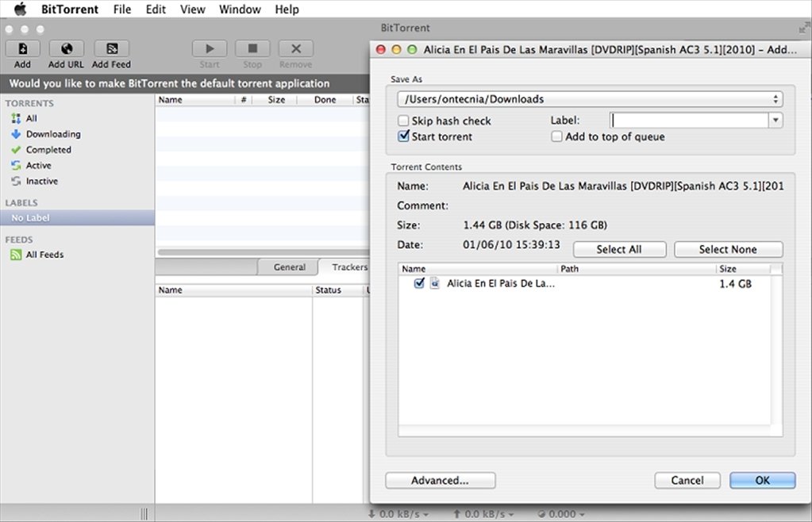Click the Add Feed RSS icon
This screenshot has width=812, height=522.
[111, 48]
